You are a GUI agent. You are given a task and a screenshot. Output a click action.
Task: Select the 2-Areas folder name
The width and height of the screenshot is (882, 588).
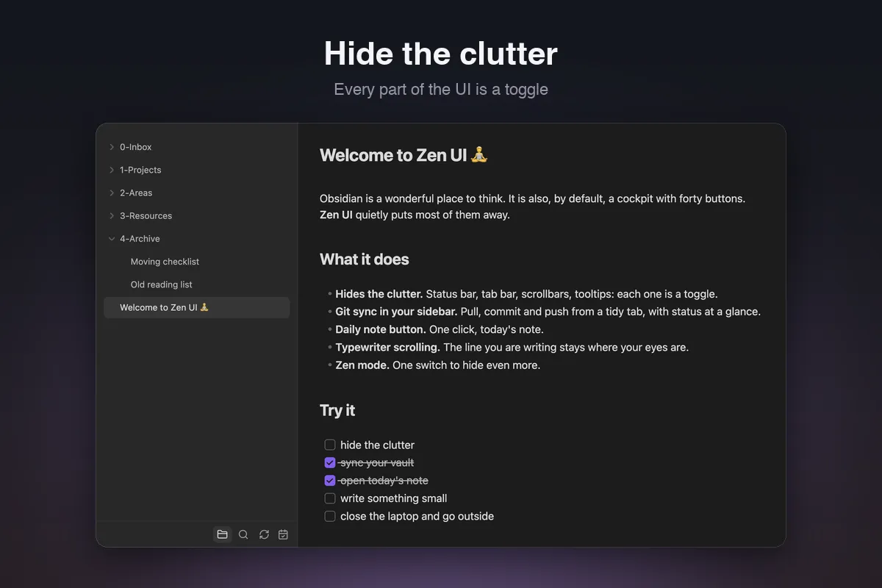136,193
